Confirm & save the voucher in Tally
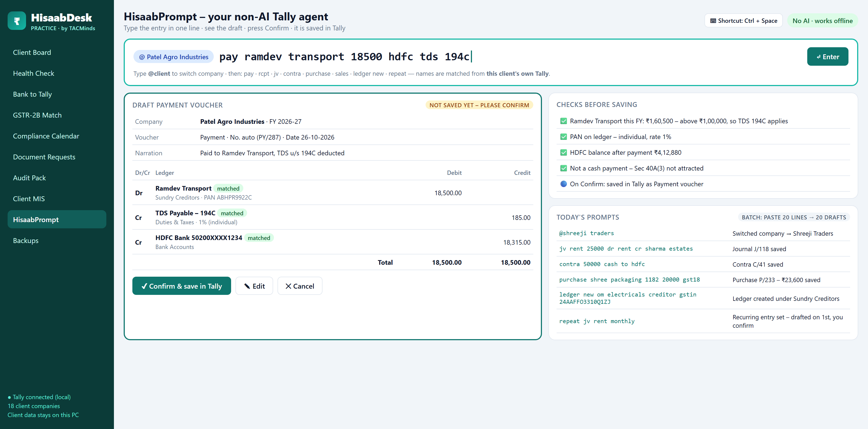The height and width of the screenshot is (429, 868). 182,286
